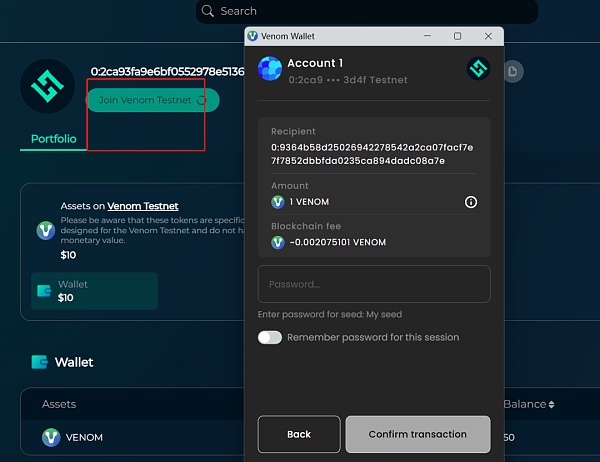600x462 pixels.
Task: Click the Back button
Action: [x=299, y=434]
